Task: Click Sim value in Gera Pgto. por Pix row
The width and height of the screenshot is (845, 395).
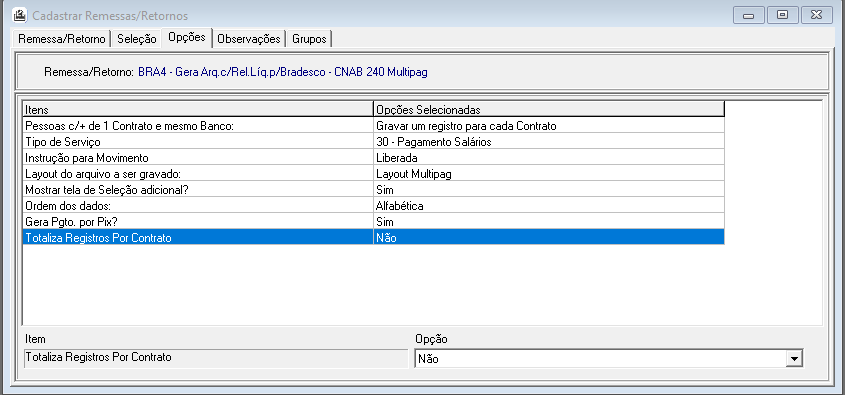Action: 549,222
